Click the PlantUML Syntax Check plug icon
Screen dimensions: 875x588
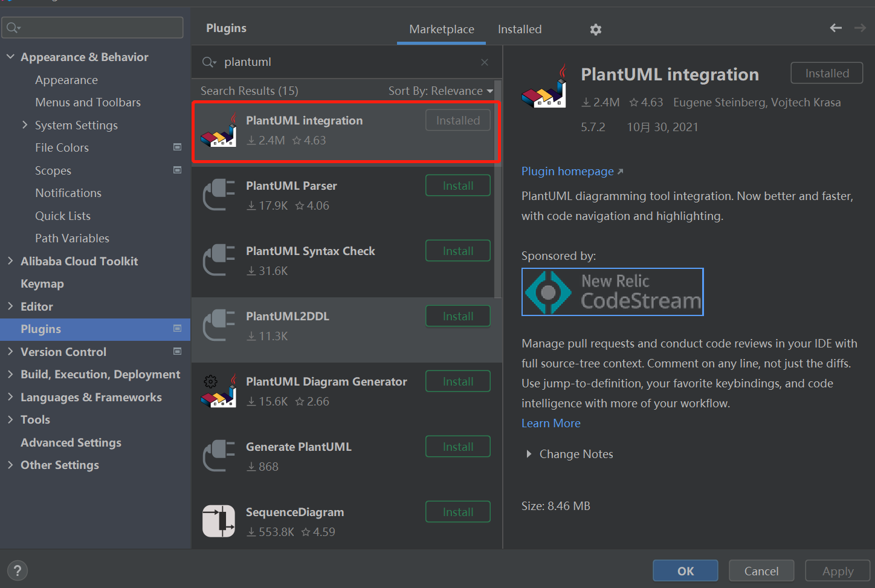pos(218,260)
